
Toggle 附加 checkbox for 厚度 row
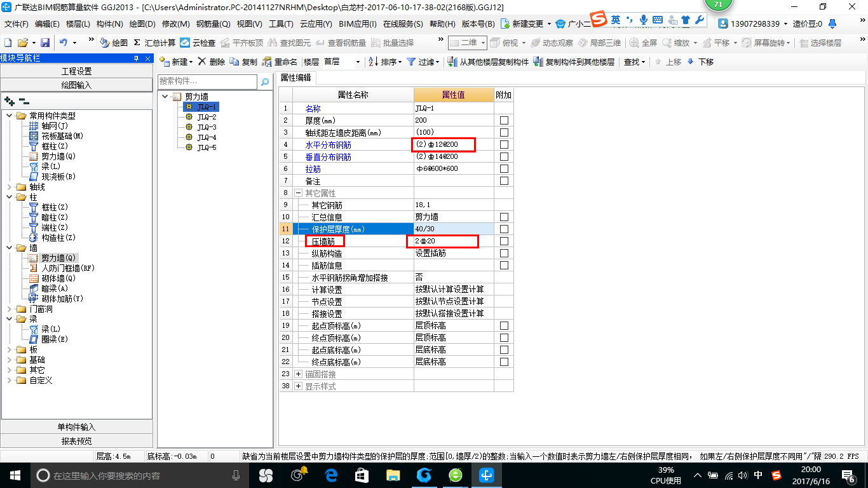(x=504, y=120)
